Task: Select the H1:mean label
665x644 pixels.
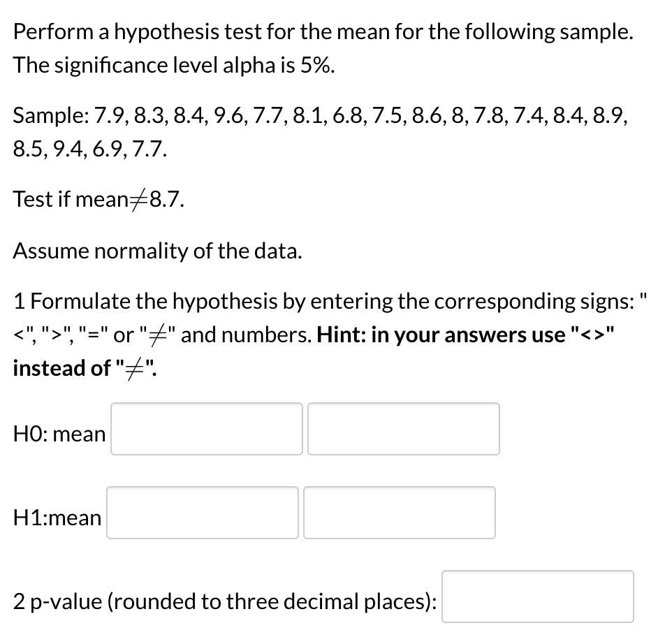Action: 56,518
